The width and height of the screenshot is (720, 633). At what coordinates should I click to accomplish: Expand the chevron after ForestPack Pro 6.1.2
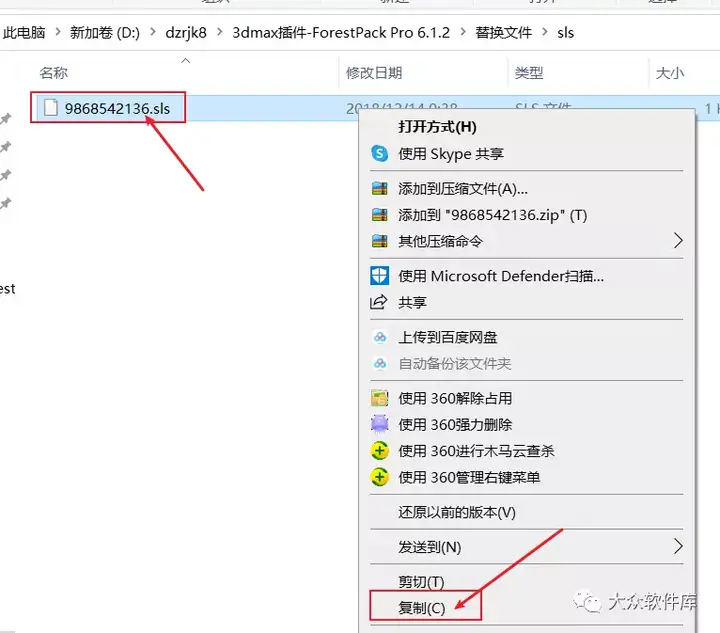point(462,32)
